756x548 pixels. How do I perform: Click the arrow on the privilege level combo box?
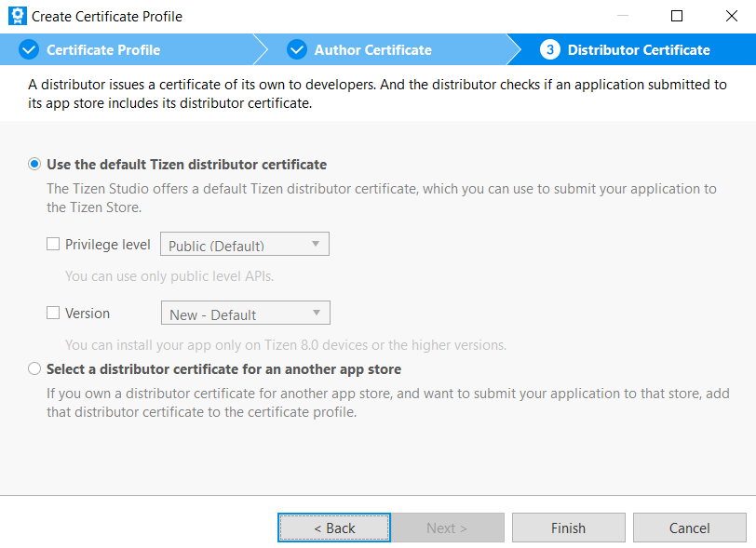(317, 244)
